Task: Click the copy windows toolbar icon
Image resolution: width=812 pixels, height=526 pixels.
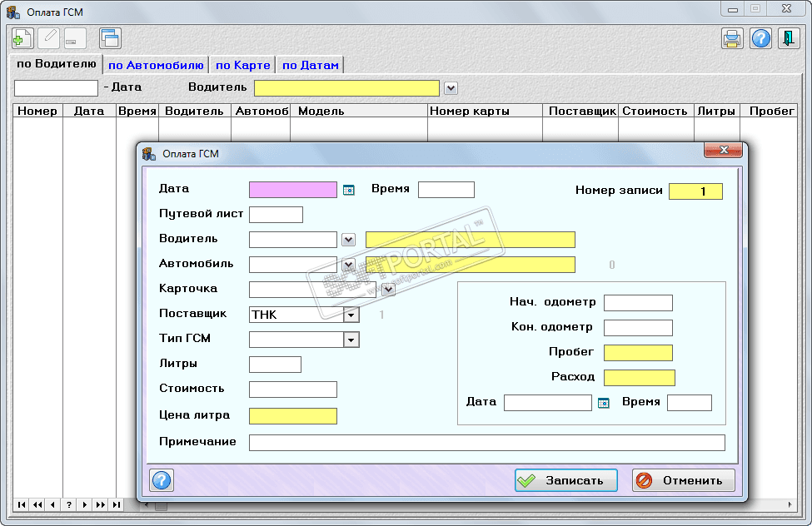Action: click(x=110, y=39)
